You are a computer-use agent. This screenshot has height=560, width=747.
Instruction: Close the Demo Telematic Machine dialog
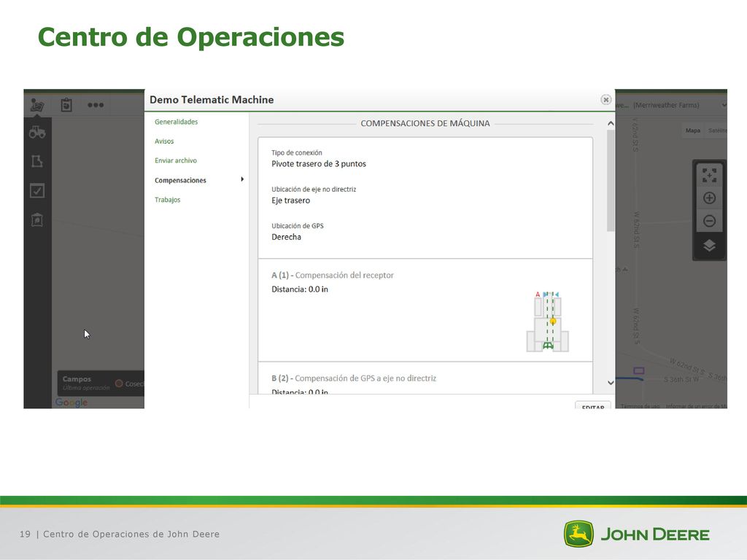point(605,99)
